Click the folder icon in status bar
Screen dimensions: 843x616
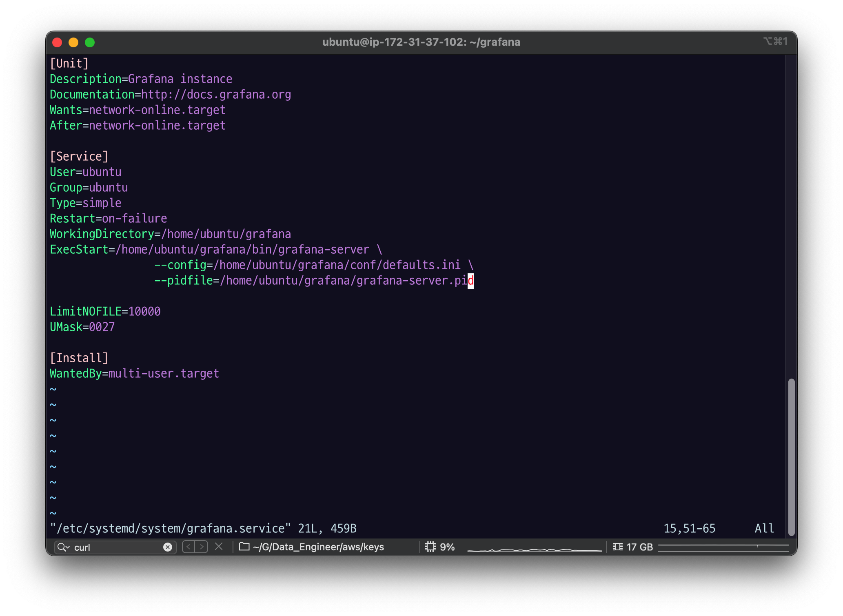pyautogui.click(x=244, y=547)
